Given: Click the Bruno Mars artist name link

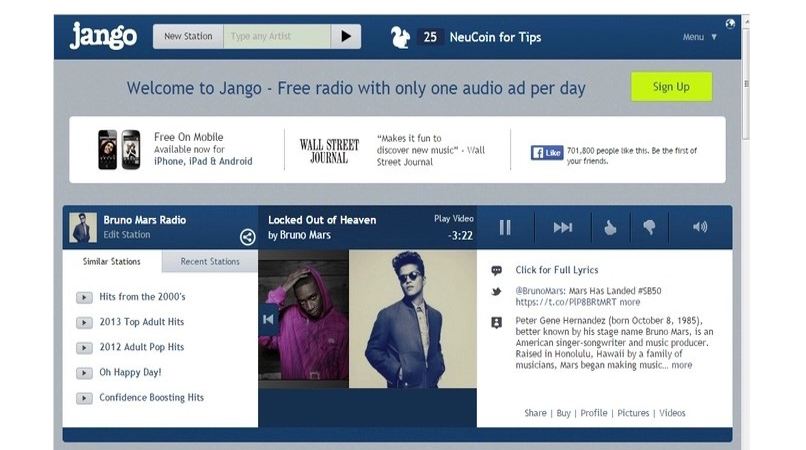Looking at the screenshot, I should coord(305,235).
